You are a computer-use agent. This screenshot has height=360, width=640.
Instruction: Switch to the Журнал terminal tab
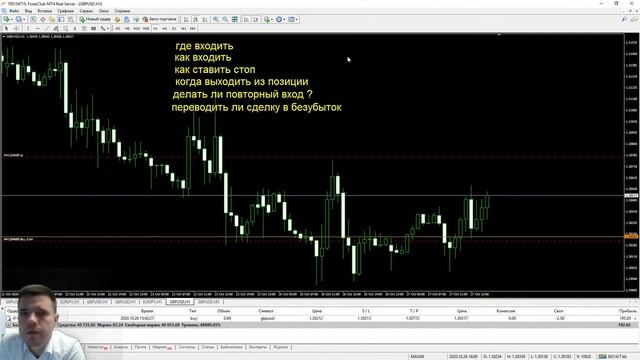(x=281, y=347)
